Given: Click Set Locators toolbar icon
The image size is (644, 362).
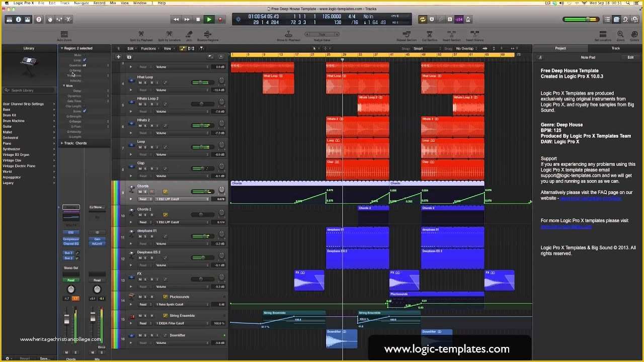Looking at the screenshot, I should pyautogui.click(x=603, y=36).
